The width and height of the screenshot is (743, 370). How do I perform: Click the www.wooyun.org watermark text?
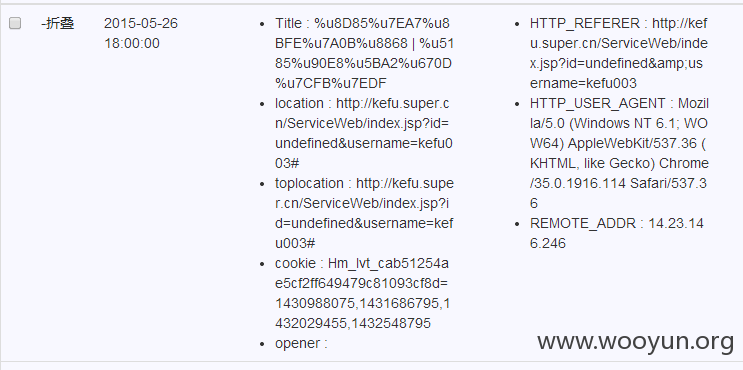[636, 342]
